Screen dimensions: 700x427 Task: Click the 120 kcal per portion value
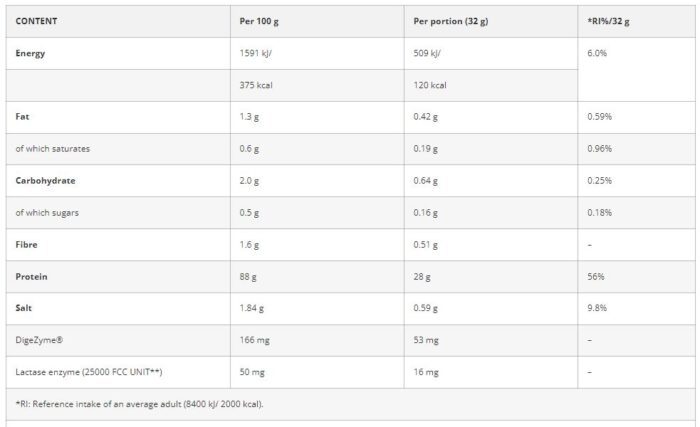coord(428,85)
